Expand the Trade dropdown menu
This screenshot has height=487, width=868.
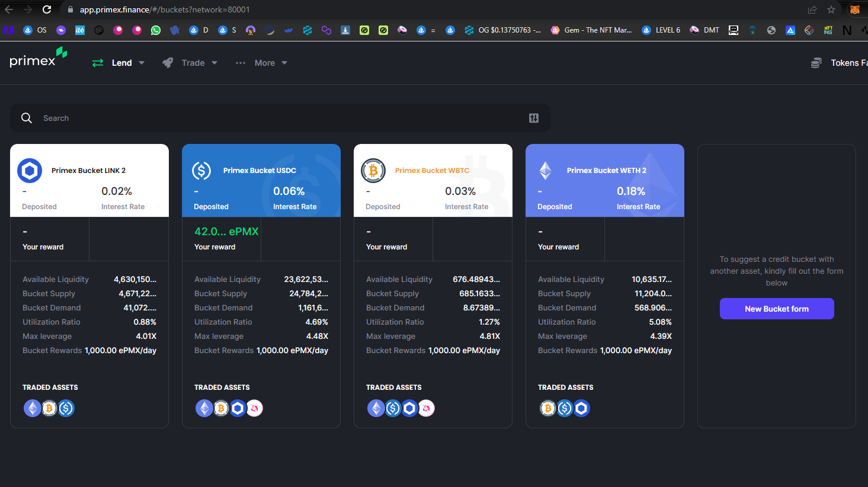click(x=190, y=63)
